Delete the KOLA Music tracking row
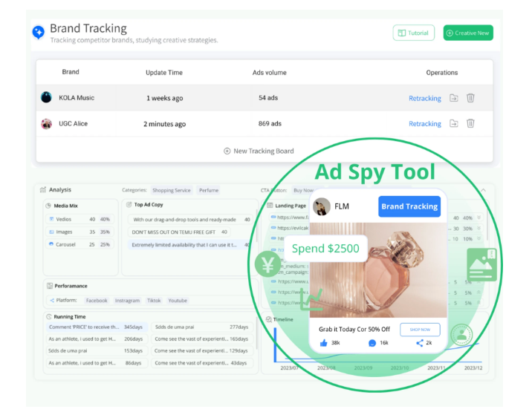 (x=470, y=98)
